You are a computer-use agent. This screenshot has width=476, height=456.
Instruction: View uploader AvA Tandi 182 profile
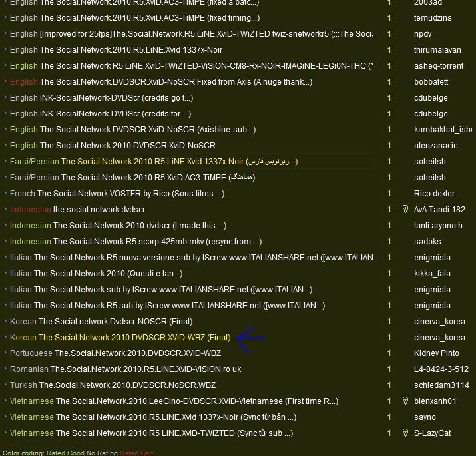click(x=439, y=210)
